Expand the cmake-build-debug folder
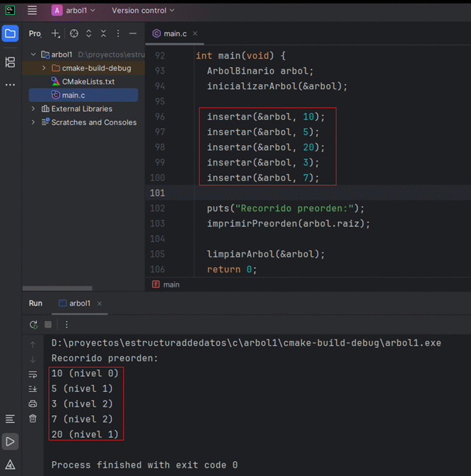 click(44, 68)
